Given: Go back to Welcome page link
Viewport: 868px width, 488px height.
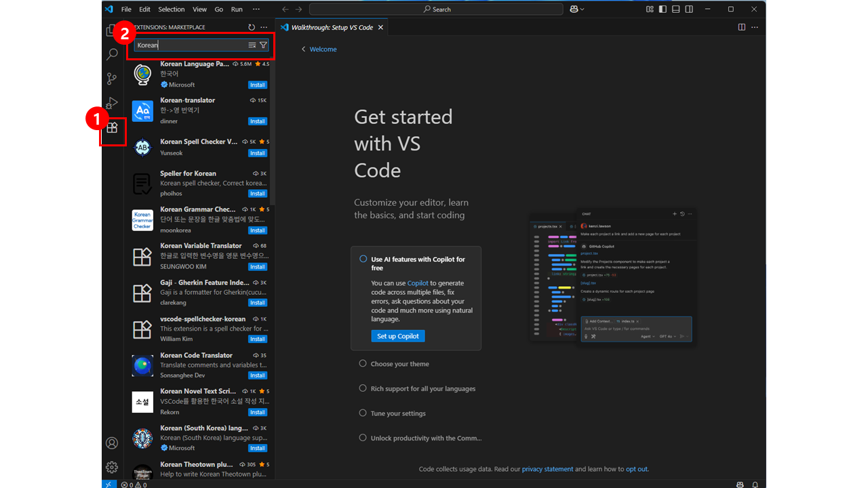Looking at the screenshot, I should tap(319, 49).
